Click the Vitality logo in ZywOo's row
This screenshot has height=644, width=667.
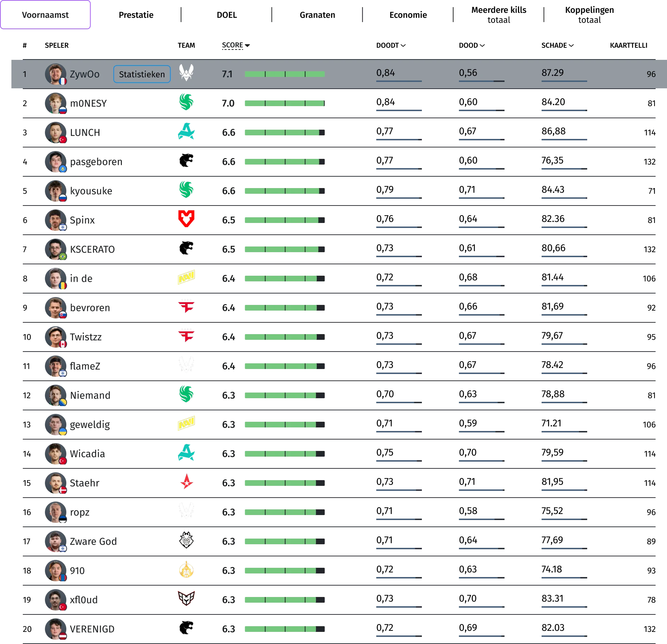(186, 73)
